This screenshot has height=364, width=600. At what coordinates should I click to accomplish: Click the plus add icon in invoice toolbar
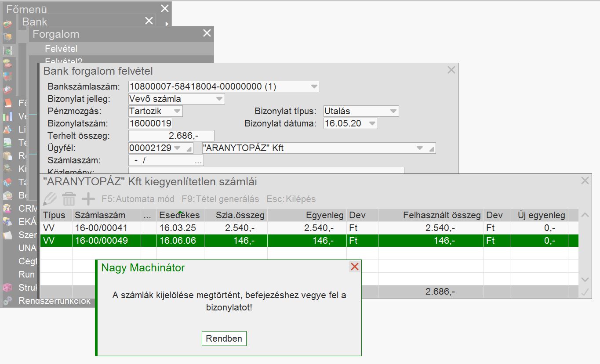pyautogui.click(x=88, y=199)
